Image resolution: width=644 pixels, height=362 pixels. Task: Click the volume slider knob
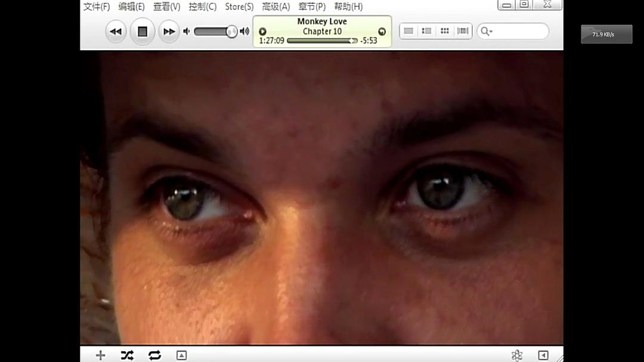231,32
